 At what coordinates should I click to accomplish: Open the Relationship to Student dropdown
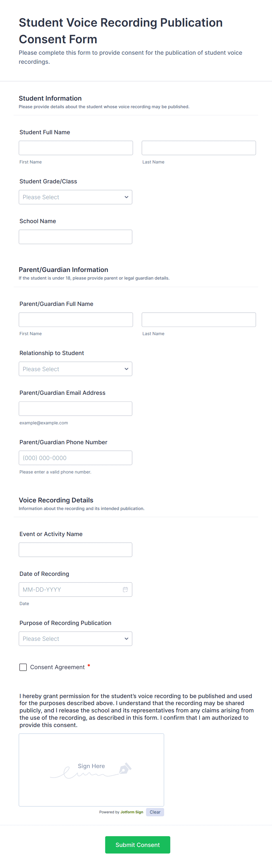75,368
